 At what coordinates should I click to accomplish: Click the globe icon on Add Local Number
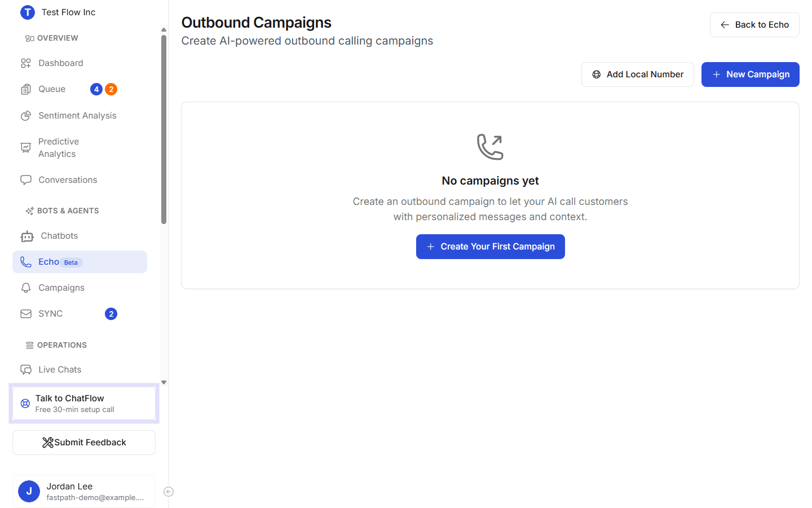point(597,75)
